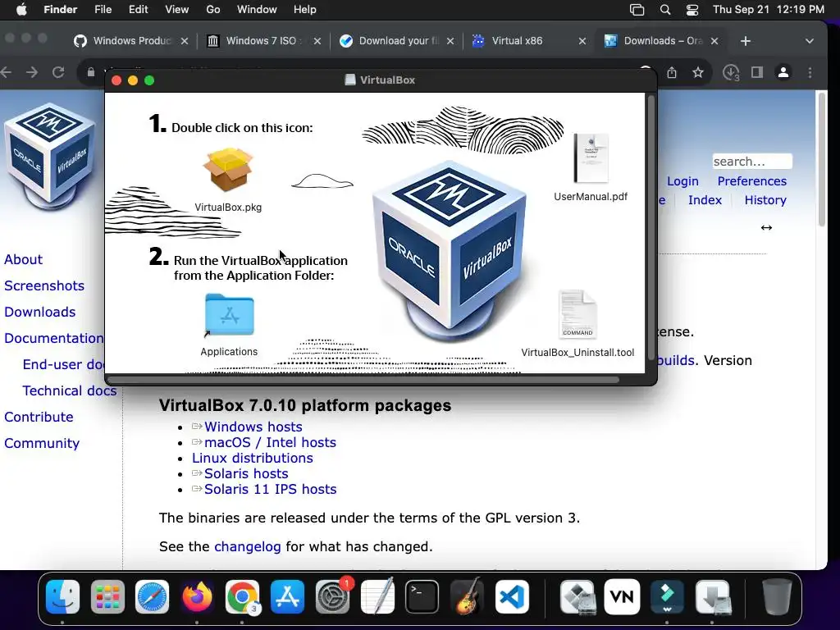
Task: Open the Trash in the Dock
Action: coord(777,597)
